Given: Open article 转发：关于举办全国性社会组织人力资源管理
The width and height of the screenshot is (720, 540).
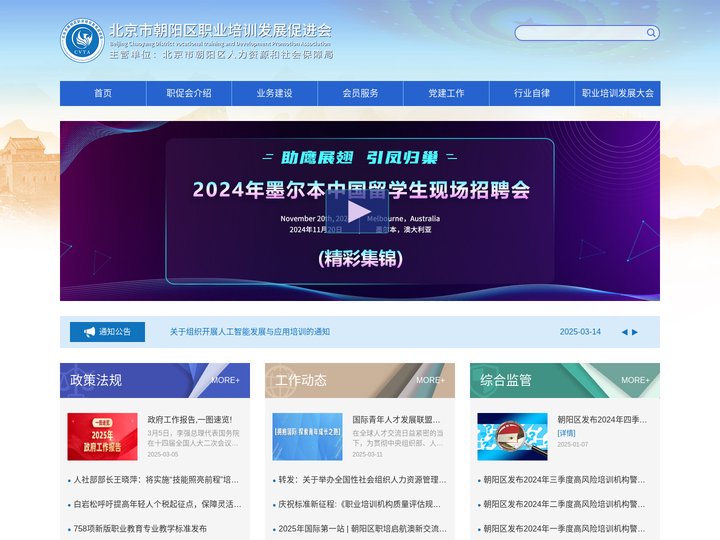Looking at the screenshot, I should (x=362, y=480).
